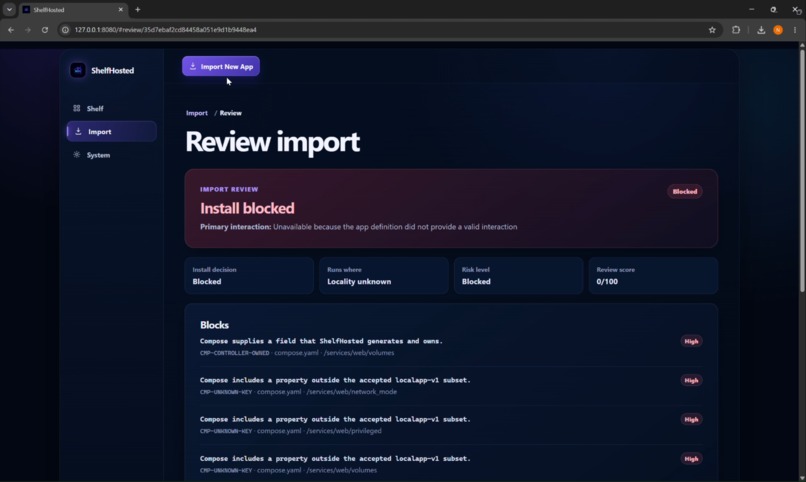This screenshot has width=806, height=482.
Task: Click the address bar URL
Action: point(166,30)
